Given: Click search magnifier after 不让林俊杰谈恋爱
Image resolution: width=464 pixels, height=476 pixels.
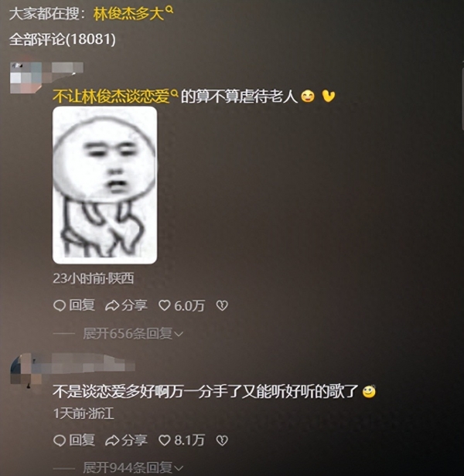Looking at the screenshot, I should pyautogui.click(x=175, y=93).
